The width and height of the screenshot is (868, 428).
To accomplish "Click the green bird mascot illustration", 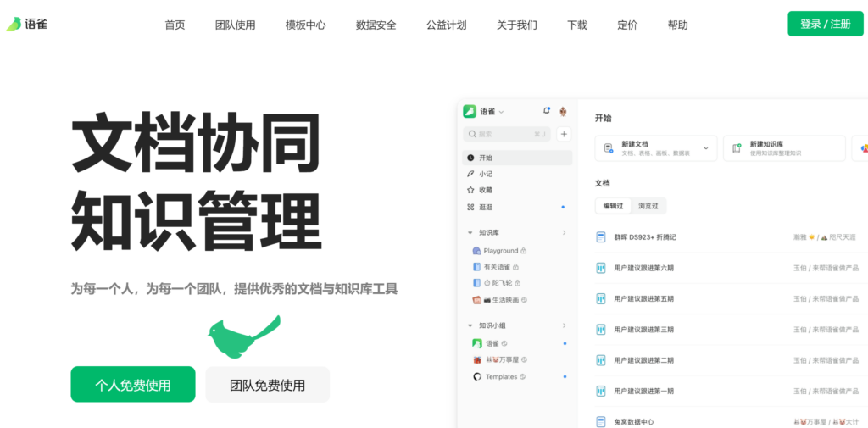I will (242, 335).
